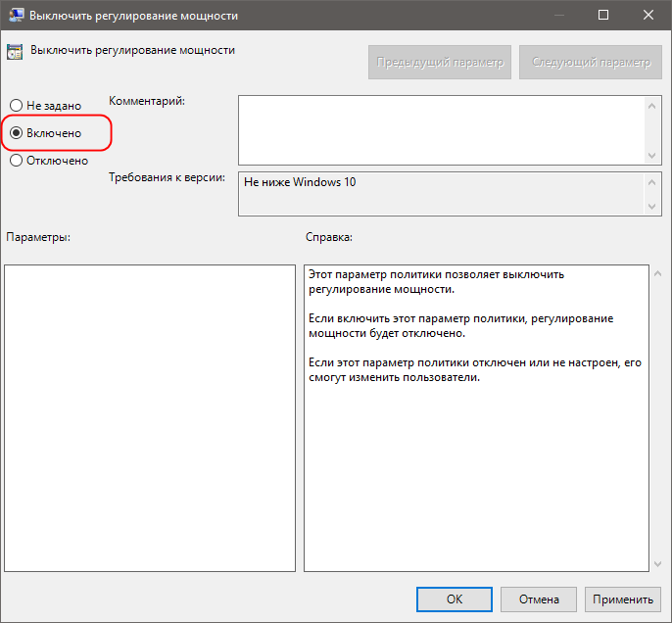672x623 pixels.
Task: Click the "Справка" panel scroll down arrow
Action: coord(658,564)
